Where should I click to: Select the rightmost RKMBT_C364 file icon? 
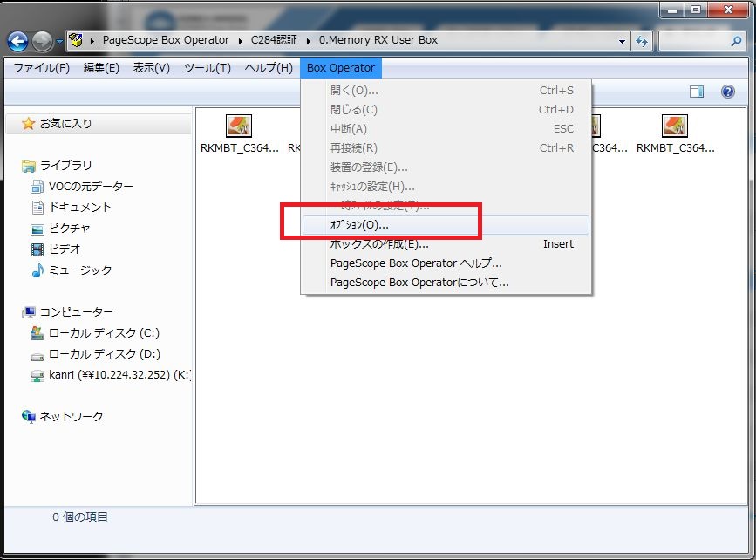(x=674, y=126)
